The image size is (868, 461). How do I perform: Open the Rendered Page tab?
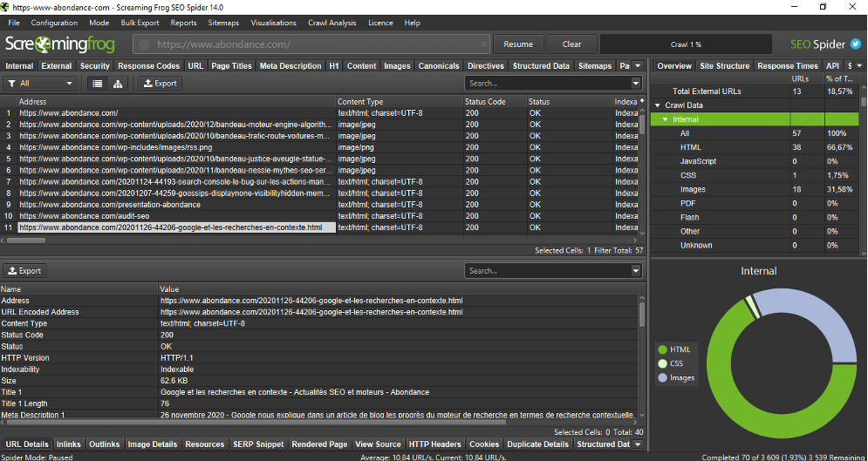click(x=319, y=444)
